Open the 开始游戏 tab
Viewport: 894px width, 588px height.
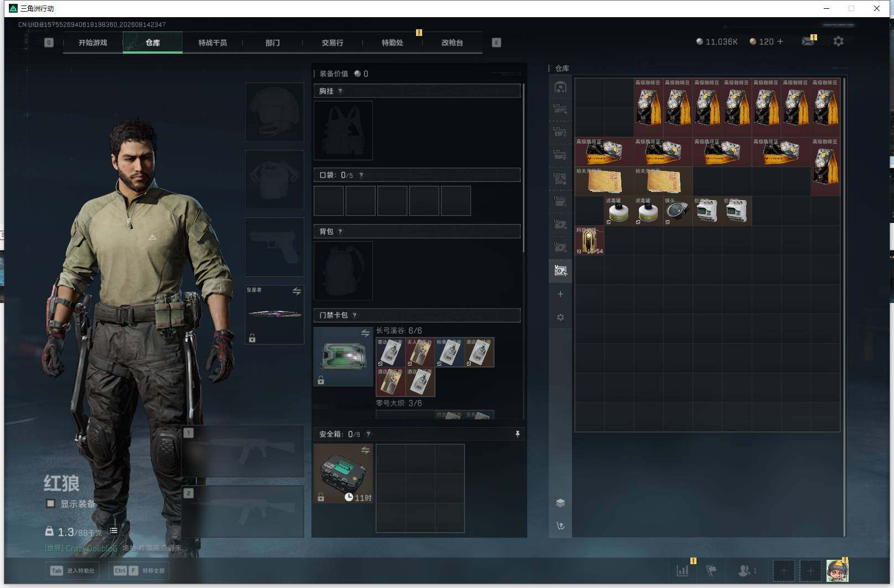[93, 43]
